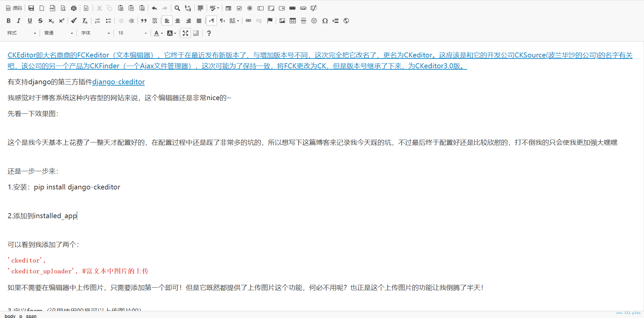
Task: Create a new blank page
Action: 42,8
